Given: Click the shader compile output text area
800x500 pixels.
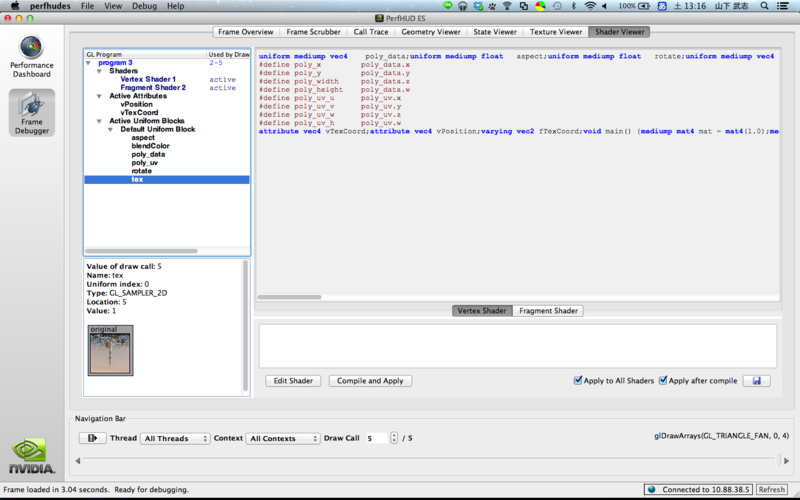Looking at the screenshot, I should point(518,346).
